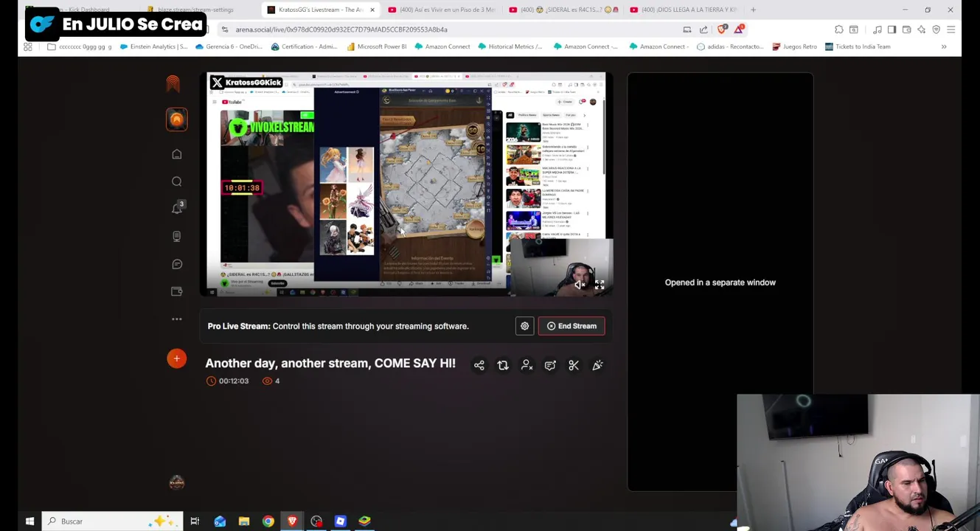Click the Brave Shields lion icon
Screen dimensions: 980x531
(722, 29)
